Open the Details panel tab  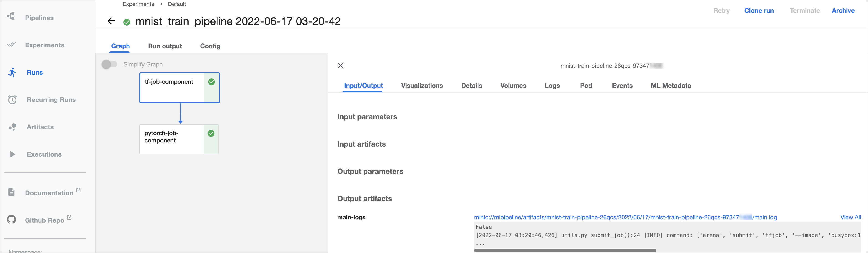(x=472, y=86)
